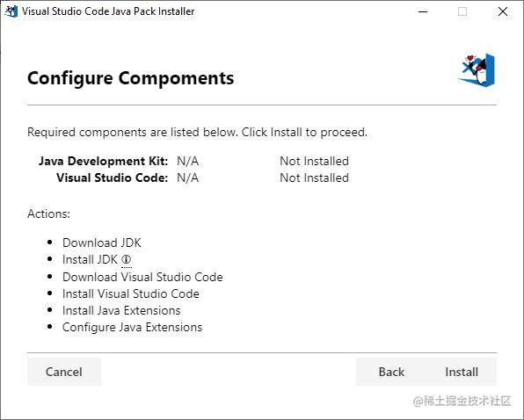Click Visual Studio Code version 'N/A' value
The image size is (524, 420).
188,177
